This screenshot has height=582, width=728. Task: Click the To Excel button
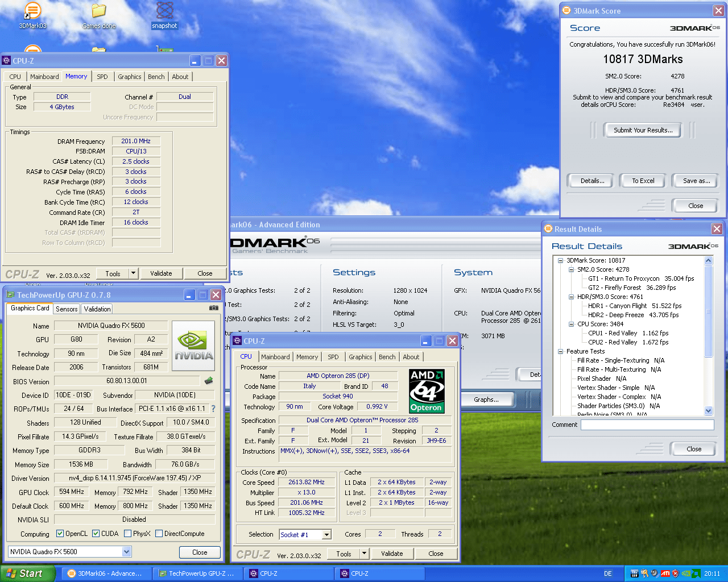coord(643,181)
